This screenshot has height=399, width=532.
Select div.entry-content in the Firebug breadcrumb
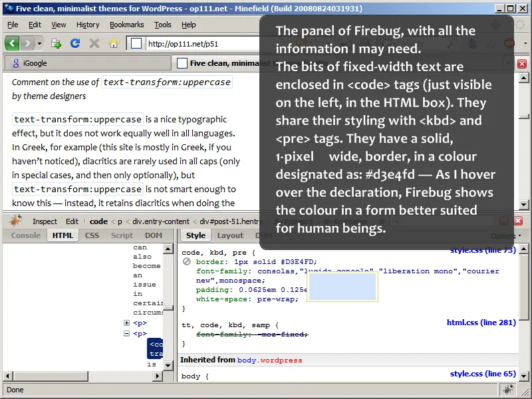161,221
